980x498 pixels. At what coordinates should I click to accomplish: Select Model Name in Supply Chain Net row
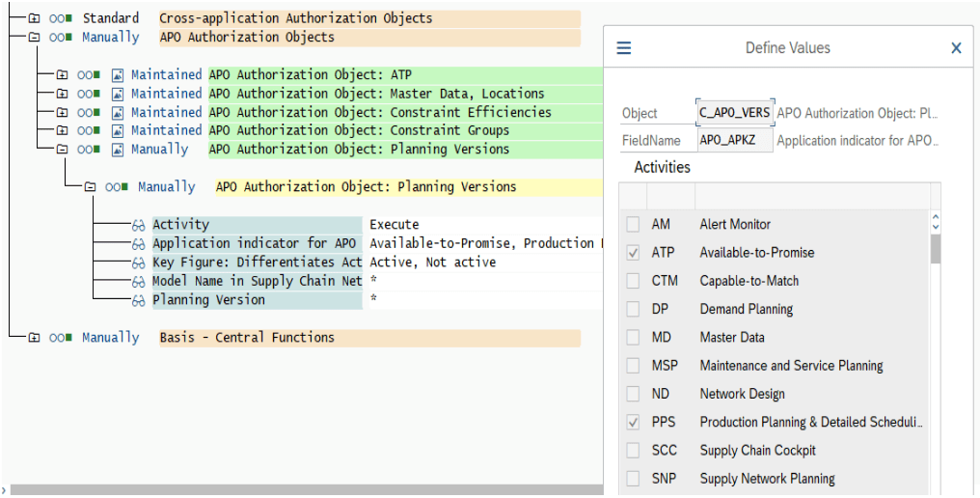(257, 282)
